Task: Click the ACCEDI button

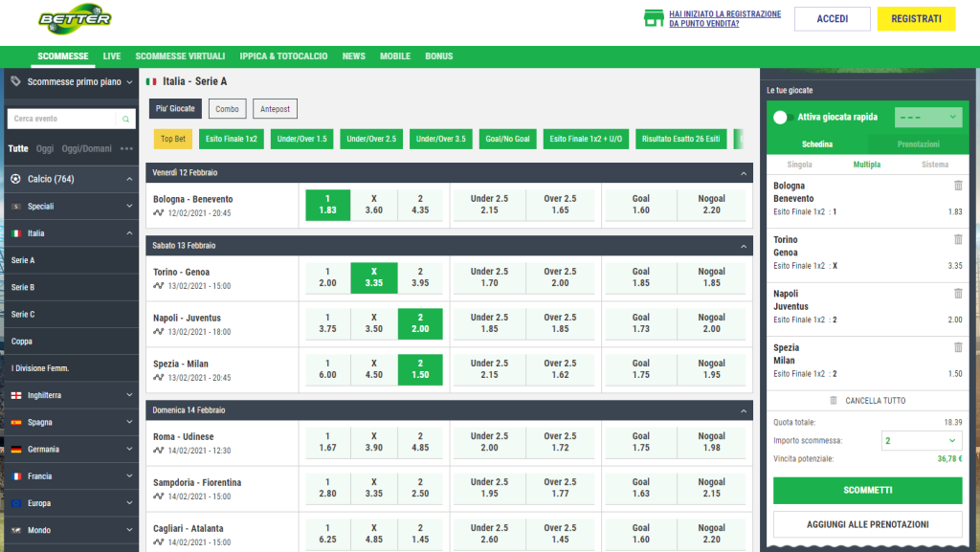Action: [x=832, y=19]
